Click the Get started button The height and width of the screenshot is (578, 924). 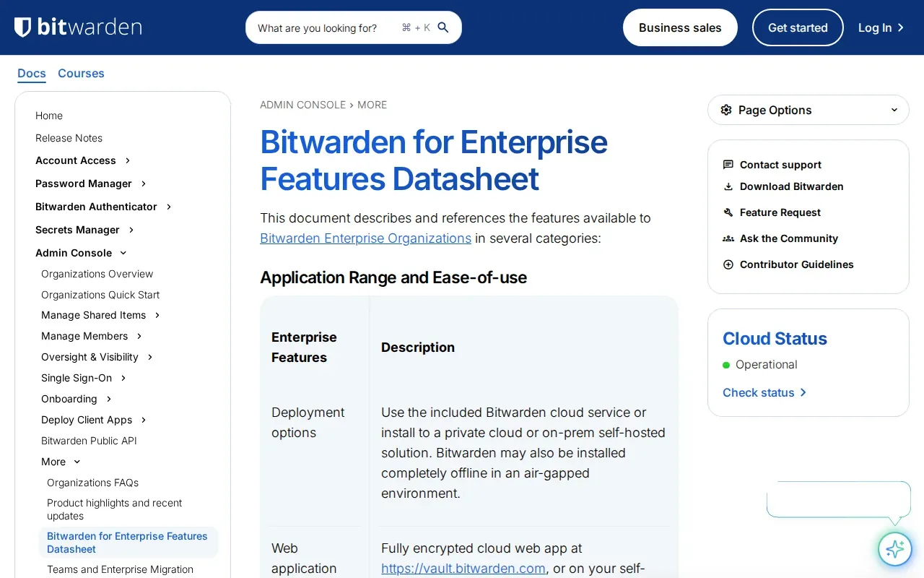click(x=798, y=27)
